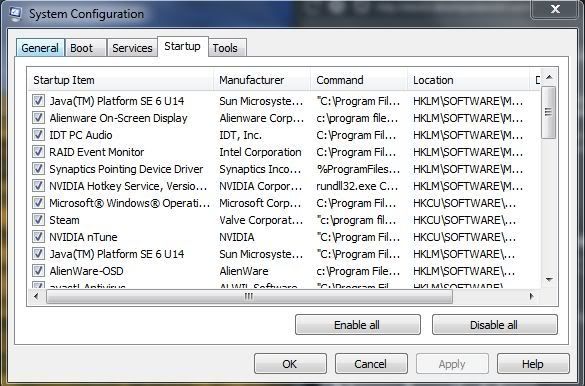The height and width of the screenshot is (386, 585).
Task: Click the rundll32.exe command cell
Action: point(357,186)
